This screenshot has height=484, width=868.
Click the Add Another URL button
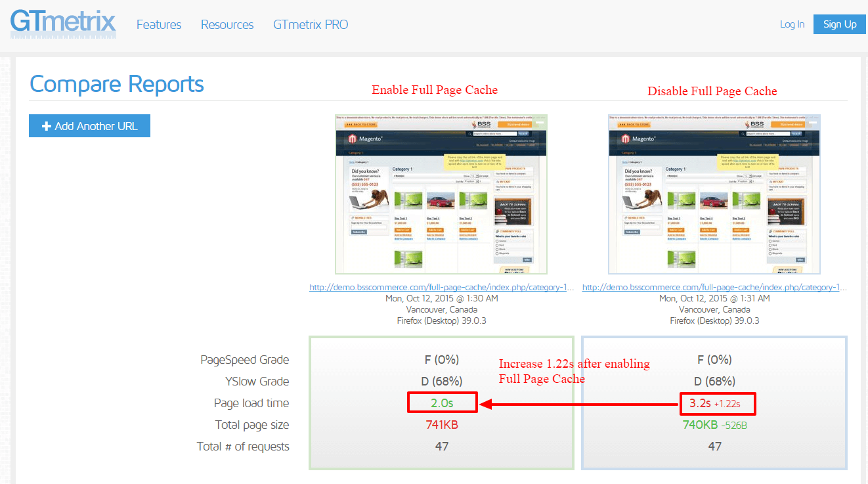point(89,126)
